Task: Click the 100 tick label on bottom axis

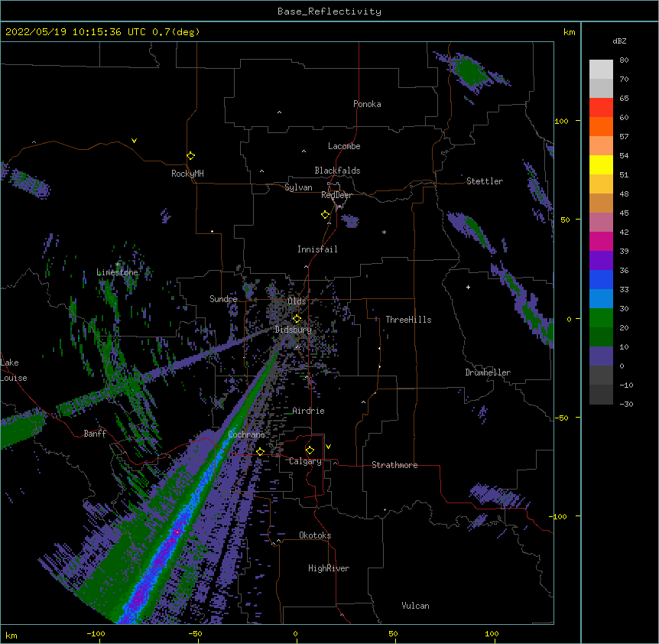Action: [x=492, y=633]
